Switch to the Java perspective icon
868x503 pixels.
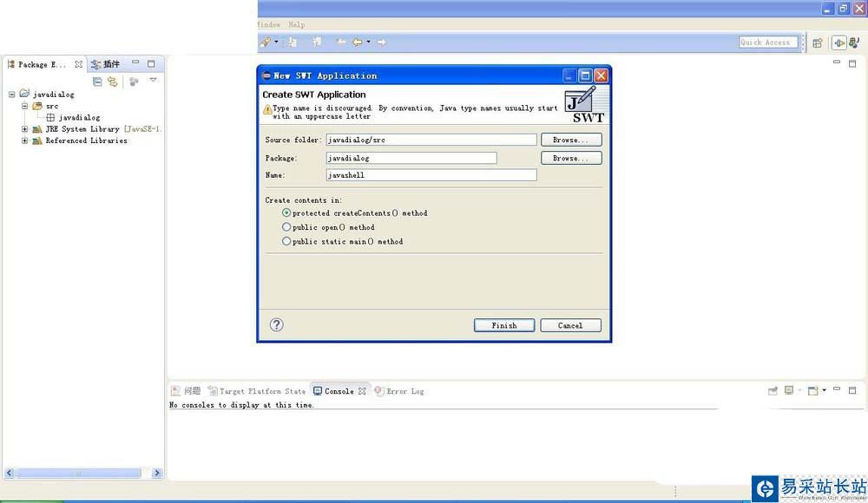click(855, 42)
